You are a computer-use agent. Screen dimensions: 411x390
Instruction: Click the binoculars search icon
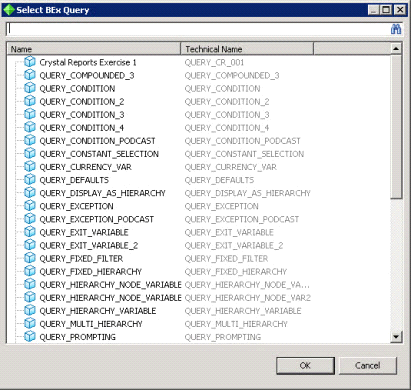tap(396, 29)
